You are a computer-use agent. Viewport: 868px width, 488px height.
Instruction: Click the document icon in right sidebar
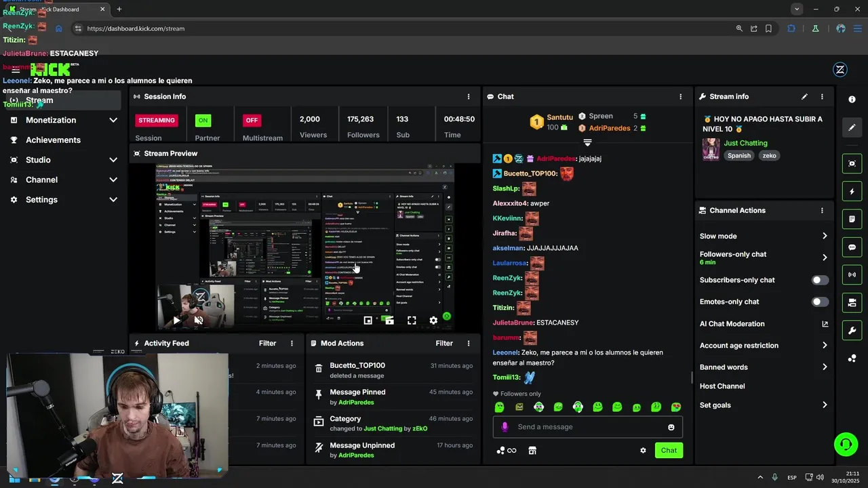pyautogui.click(x=852, y=220)
